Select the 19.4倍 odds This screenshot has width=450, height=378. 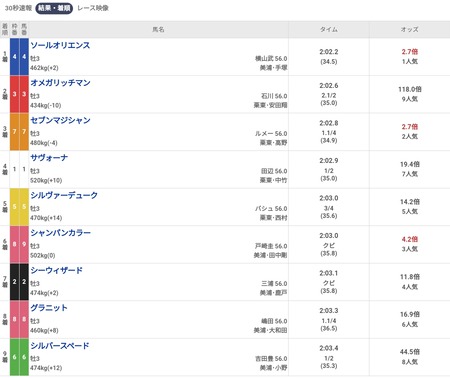pyautogui.click(x=410, y=164)
